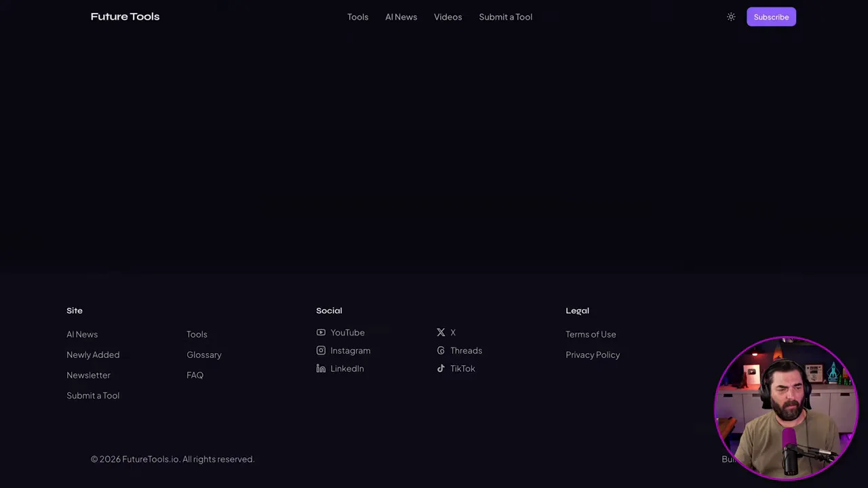
Task: Open AI News footer link
Action: tap(82, 334)
